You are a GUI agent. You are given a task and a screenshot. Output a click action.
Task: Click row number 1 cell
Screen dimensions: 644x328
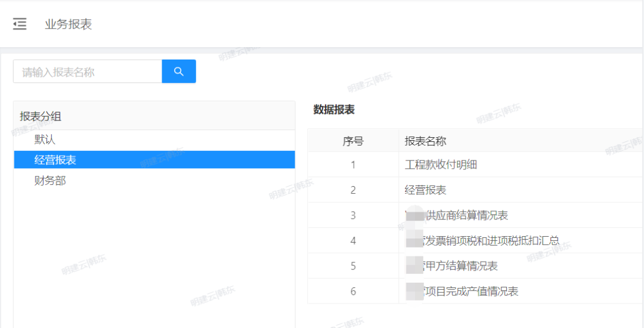[x=353, y=165]
